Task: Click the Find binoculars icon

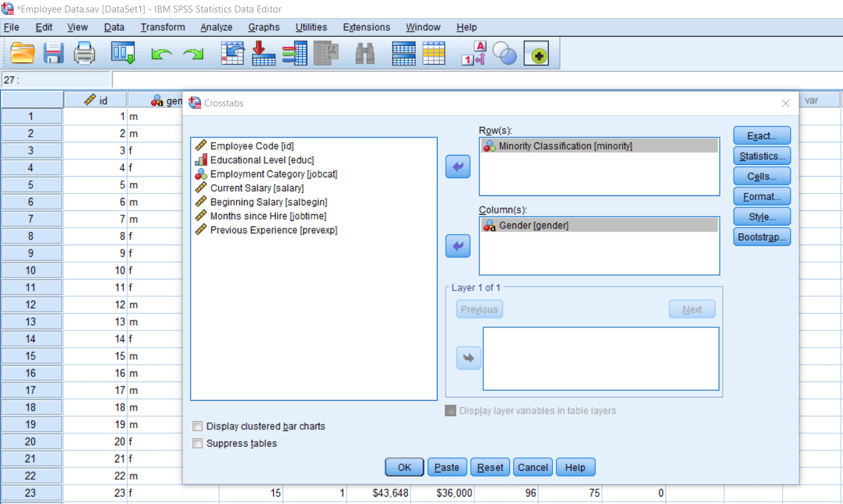Action: [365, 54]
